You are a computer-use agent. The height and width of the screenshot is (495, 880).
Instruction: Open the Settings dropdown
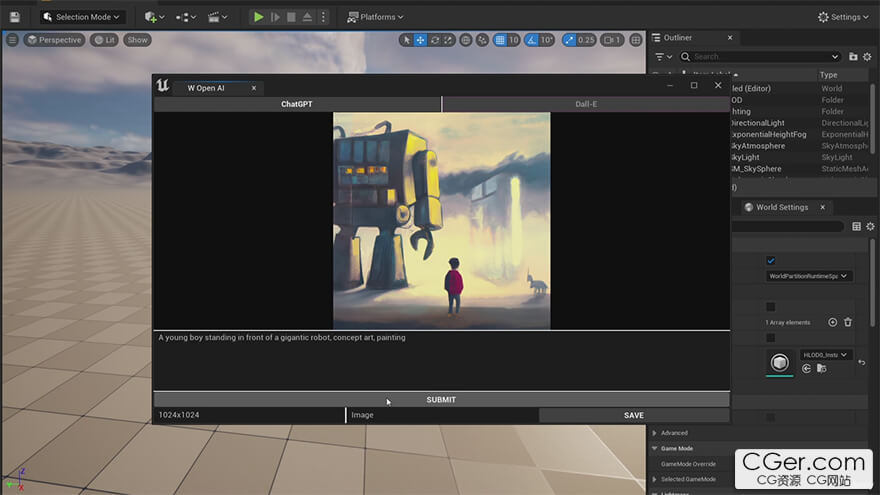[x=843, y=17]
